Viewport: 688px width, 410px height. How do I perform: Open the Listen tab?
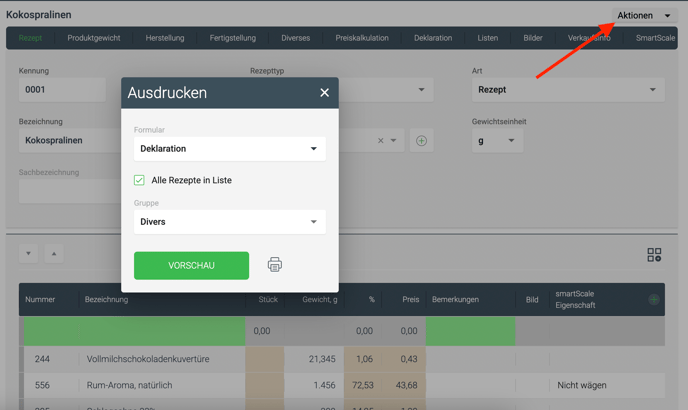[x=487, y=38]
